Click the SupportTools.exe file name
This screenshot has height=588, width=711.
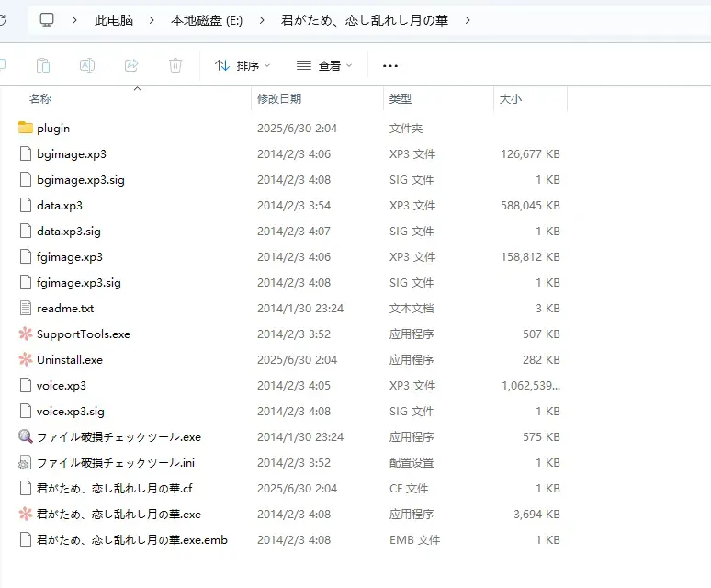(84, 334)
